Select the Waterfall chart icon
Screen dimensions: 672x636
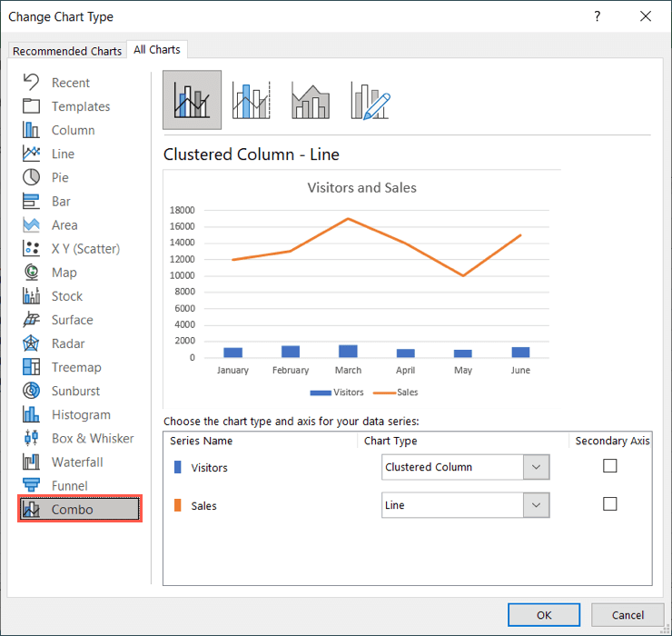point(31,462)
